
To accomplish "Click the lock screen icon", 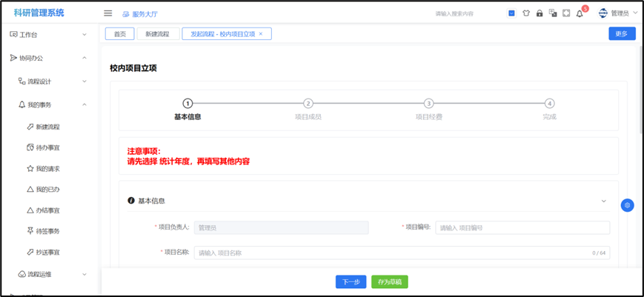I will (539, 13).
